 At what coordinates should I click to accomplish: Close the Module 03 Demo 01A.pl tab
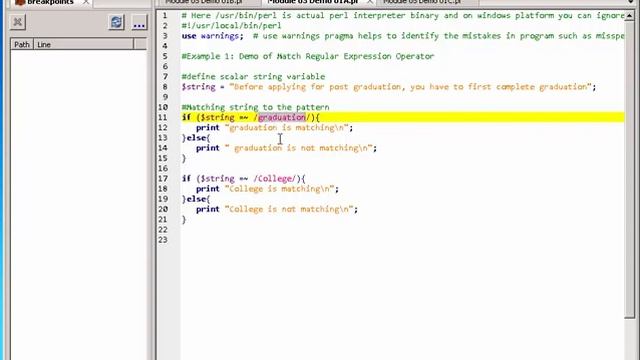[369, 2]
